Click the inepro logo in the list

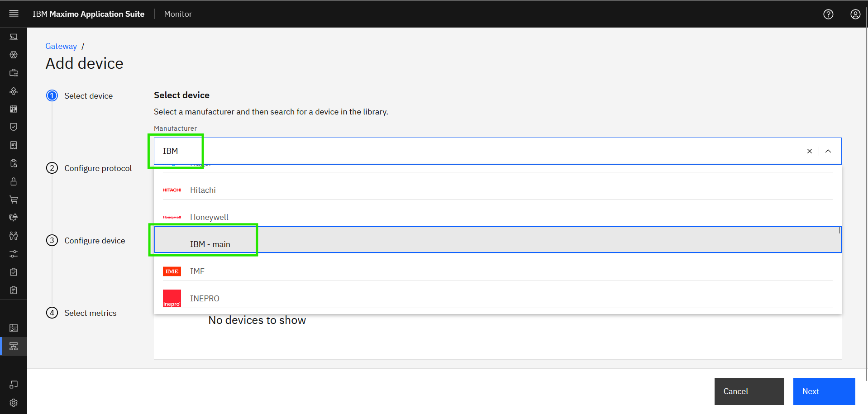tap(172, 299)
